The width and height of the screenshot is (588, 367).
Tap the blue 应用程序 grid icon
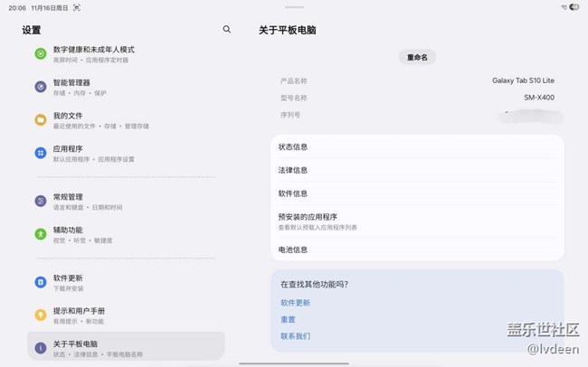pos(41,154)
